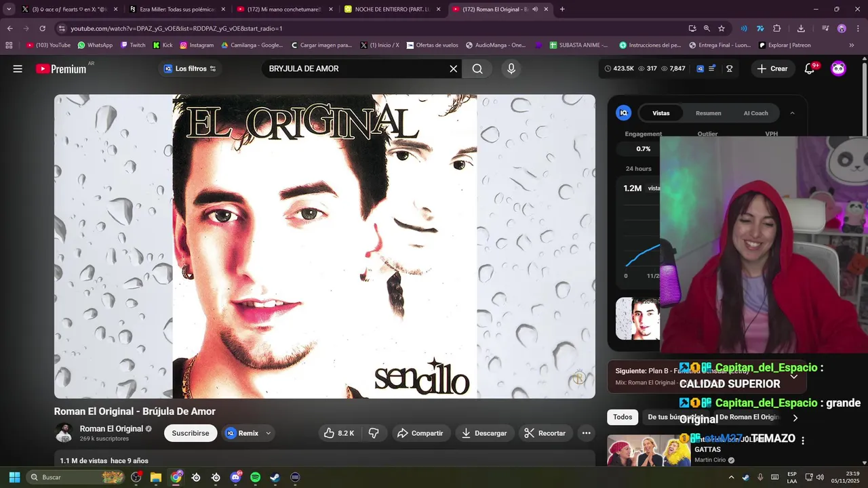Go to YouTube Premium home logo
Screen dimensions: 868x488
point(61,68)
